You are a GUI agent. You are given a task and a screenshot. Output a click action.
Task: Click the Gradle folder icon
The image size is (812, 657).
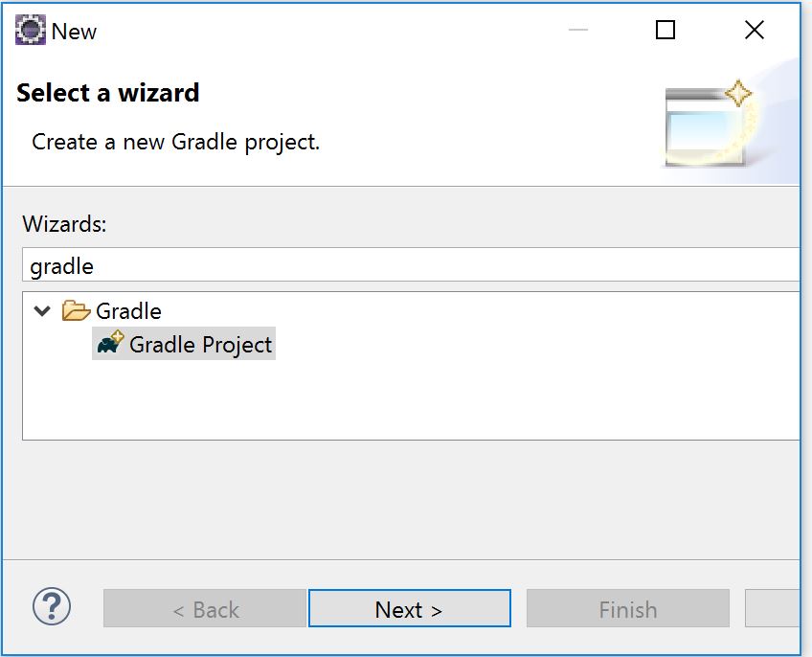pos(76,311)
